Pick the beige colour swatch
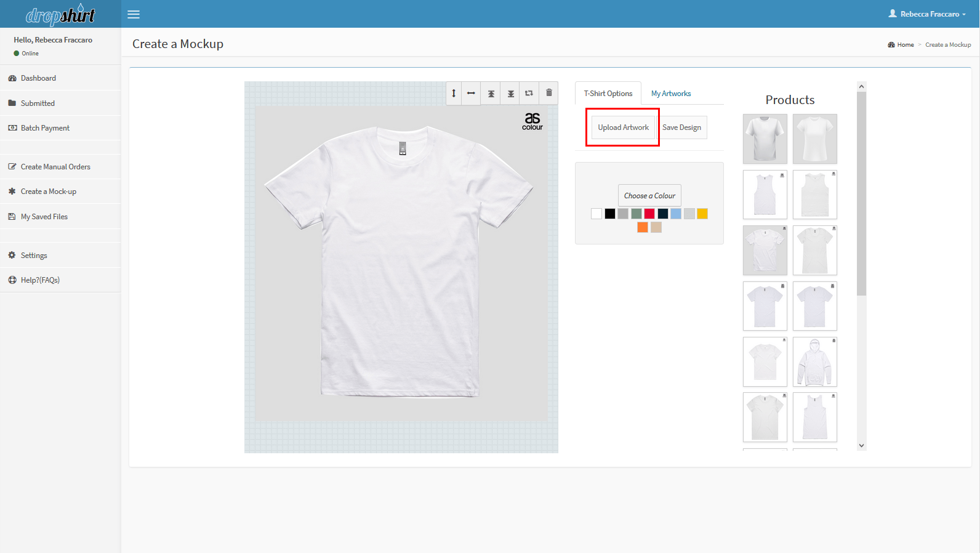The width and height of the screenshot is (980, 553). tap(656, 227)
